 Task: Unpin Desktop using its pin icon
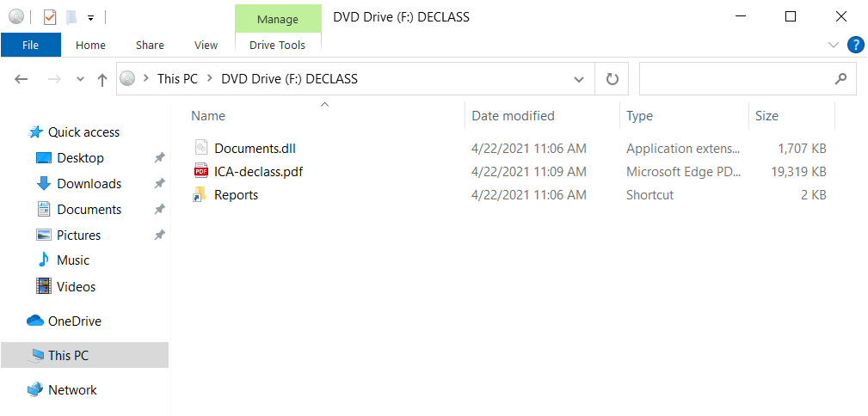pyautogui.click(x=159, y=158)
